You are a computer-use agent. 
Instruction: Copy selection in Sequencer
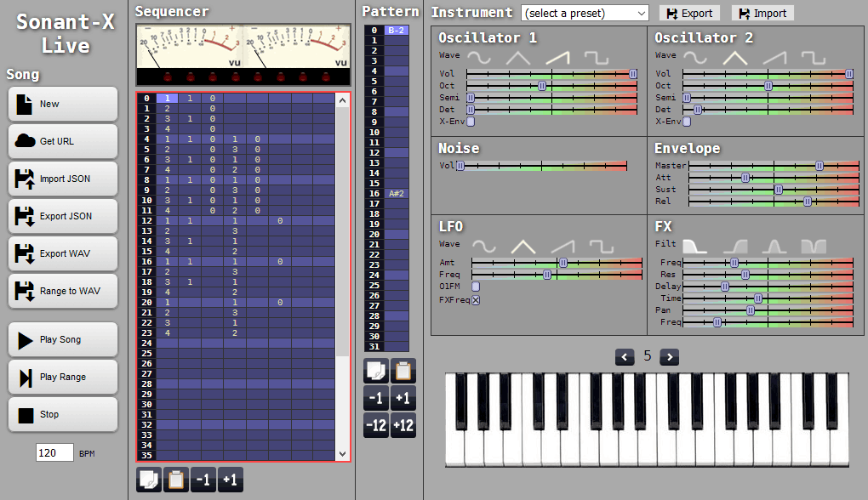(149, 480)
